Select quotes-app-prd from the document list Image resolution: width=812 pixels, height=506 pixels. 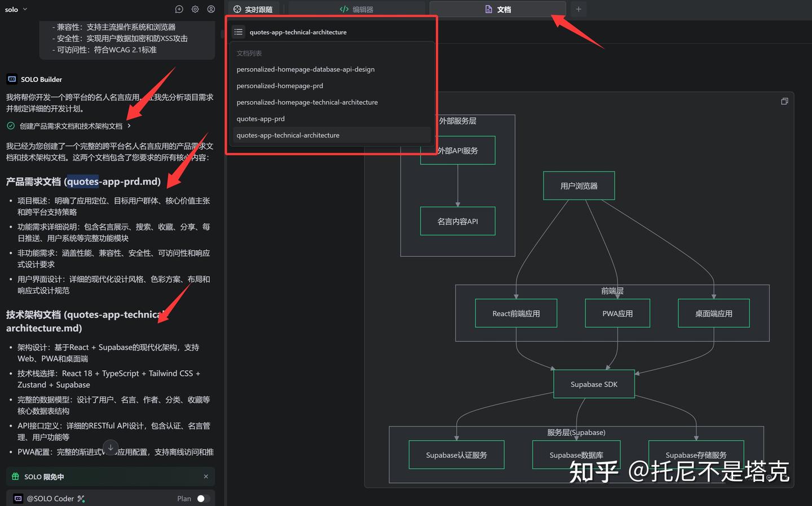click(x=261, y=118)
